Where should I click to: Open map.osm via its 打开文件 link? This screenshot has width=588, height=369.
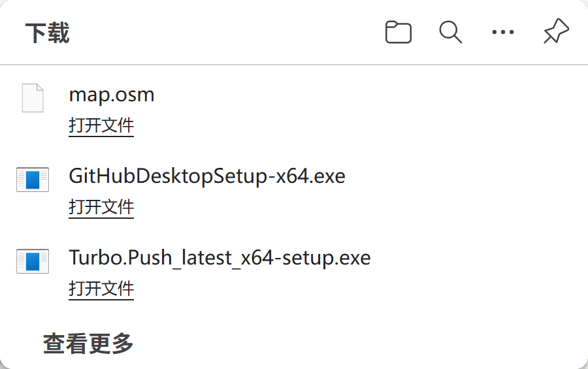(101, 125)
